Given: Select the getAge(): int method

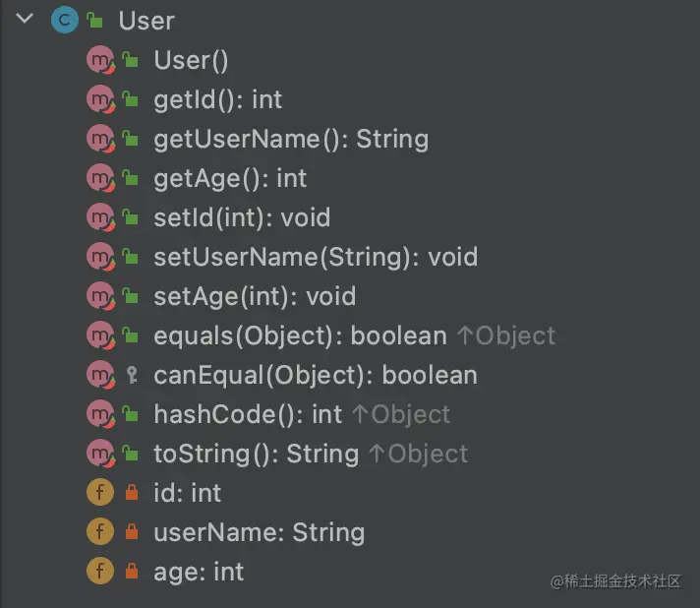Looking at the screenshot, I should pyautogui.click(x=230, y=179).
